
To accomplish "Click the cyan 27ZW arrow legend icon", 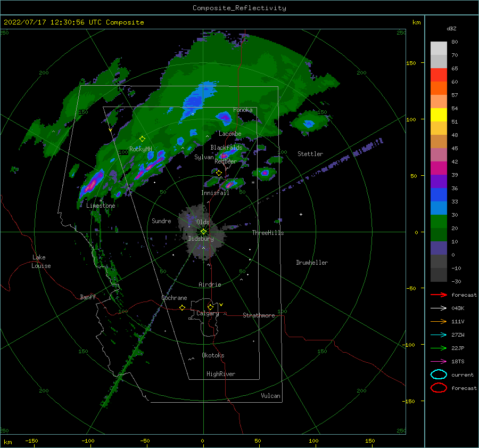I will [x=439, y=335].
